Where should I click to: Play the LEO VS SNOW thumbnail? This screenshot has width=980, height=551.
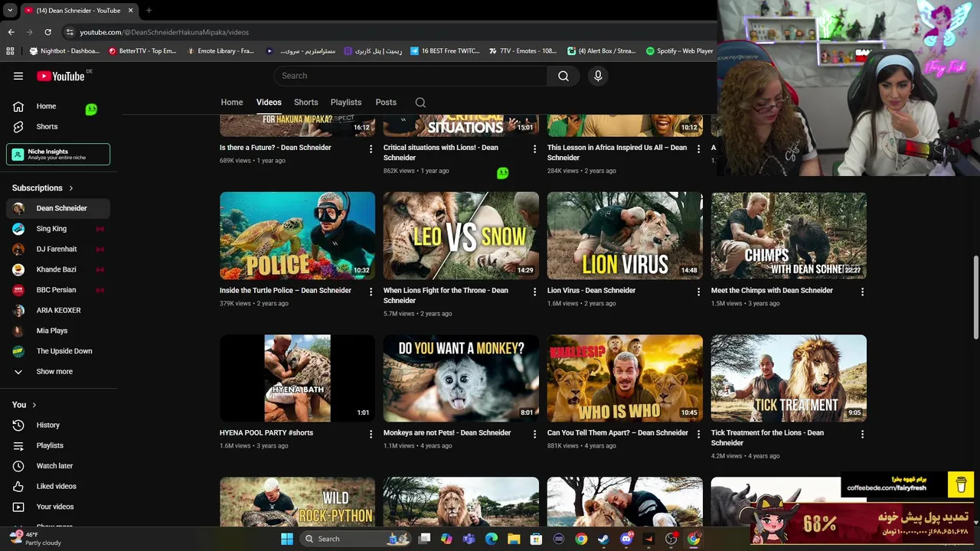[x=461, y=236]
